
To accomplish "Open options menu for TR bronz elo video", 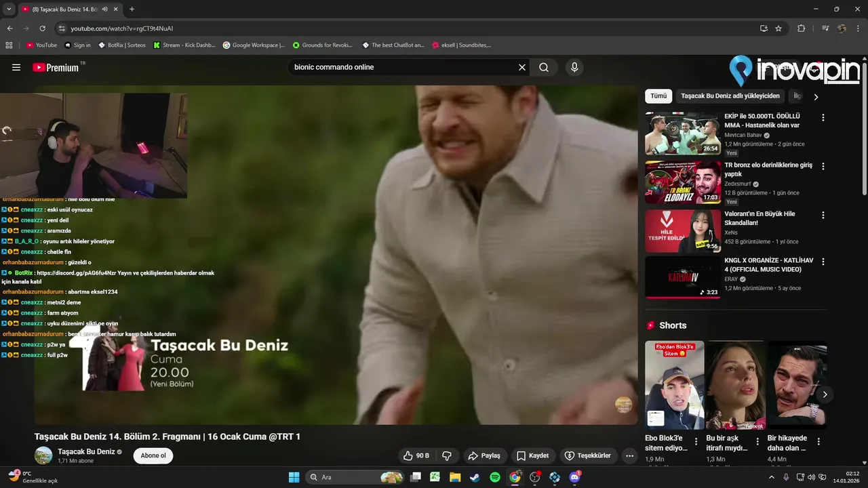I will click(823, 166).
